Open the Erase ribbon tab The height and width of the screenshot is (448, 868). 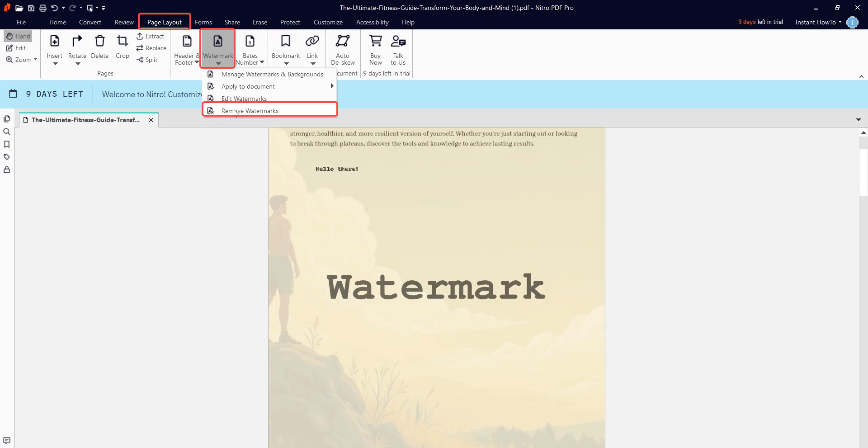tap(260, 22)
